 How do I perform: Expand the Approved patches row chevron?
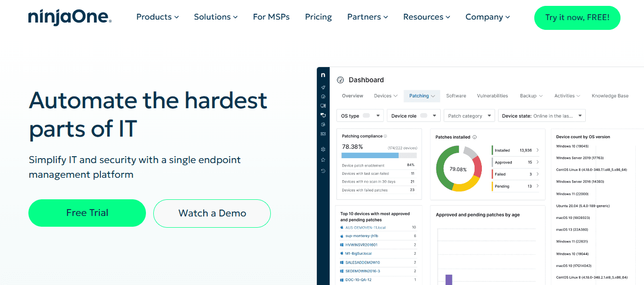click(537, 162)
